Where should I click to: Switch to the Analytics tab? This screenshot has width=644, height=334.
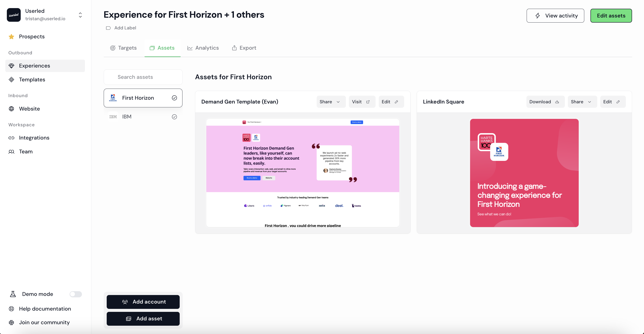click(203, 48)
